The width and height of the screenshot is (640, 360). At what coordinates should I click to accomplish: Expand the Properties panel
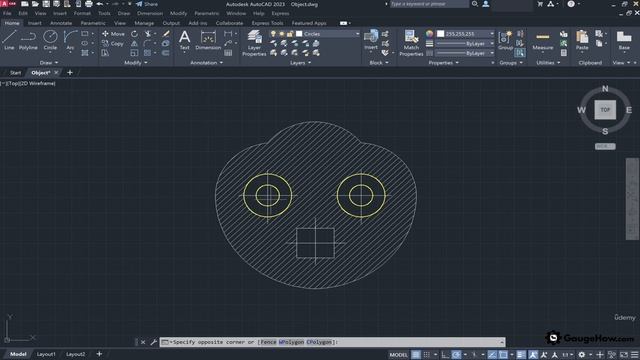[444, 63]
